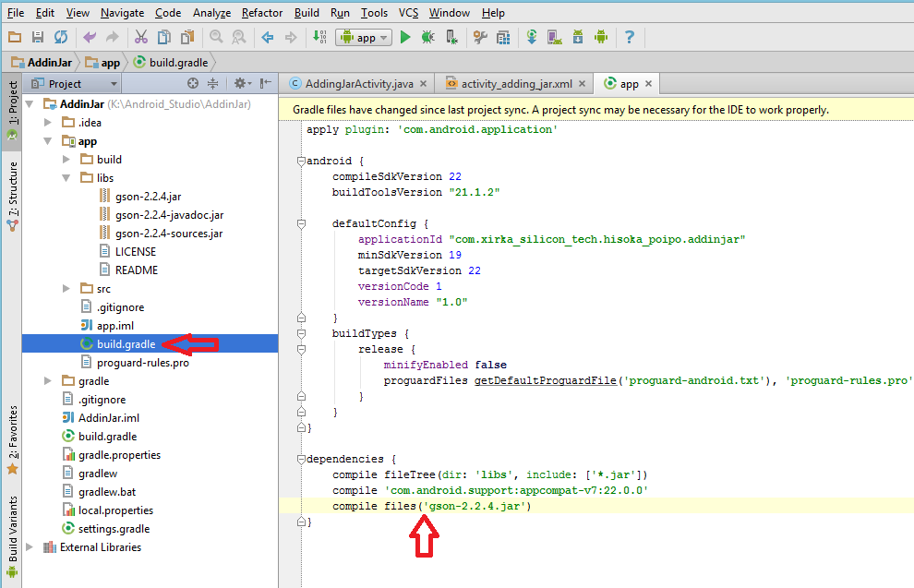Close the AddingJarActivity.java tab
Viewport: 914px width, 588px height.
tap(423, 84)
